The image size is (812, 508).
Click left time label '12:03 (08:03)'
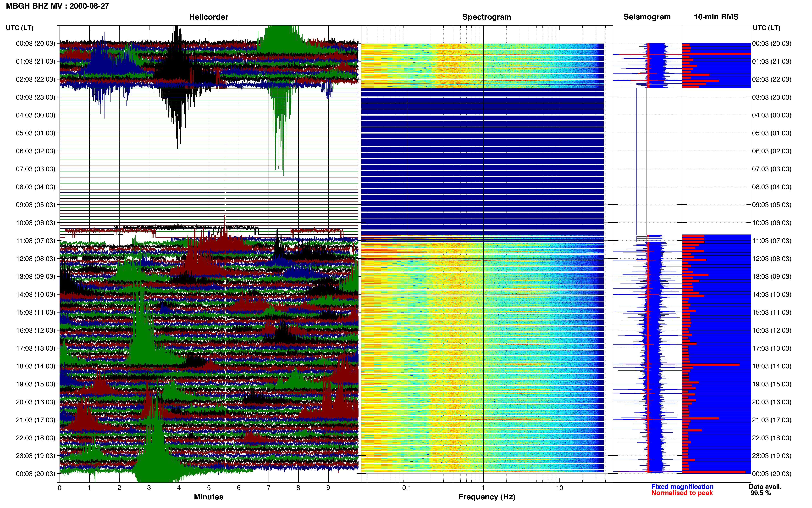(36, 259)
